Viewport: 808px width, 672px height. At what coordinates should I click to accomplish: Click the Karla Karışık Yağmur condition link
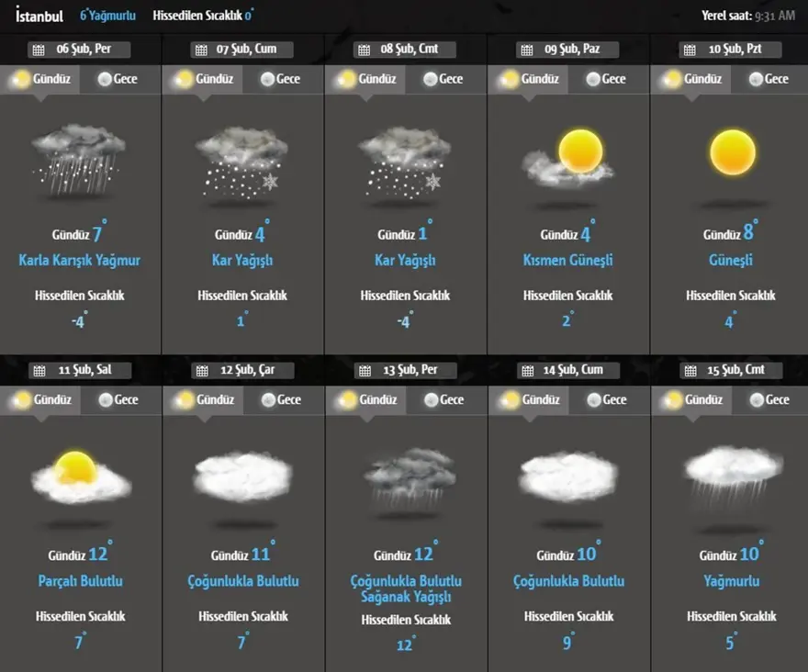[x=79, y=261]
